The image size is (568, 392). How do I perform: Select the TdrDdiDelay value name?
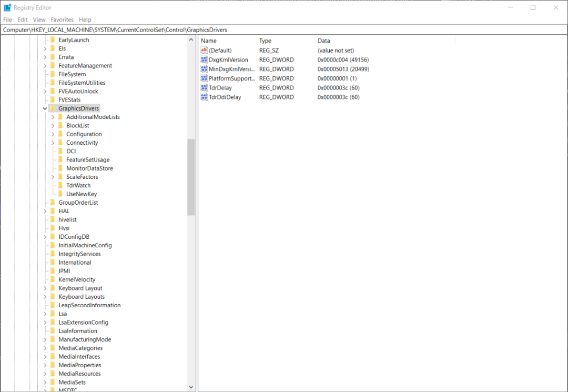(x=225, y=97)
